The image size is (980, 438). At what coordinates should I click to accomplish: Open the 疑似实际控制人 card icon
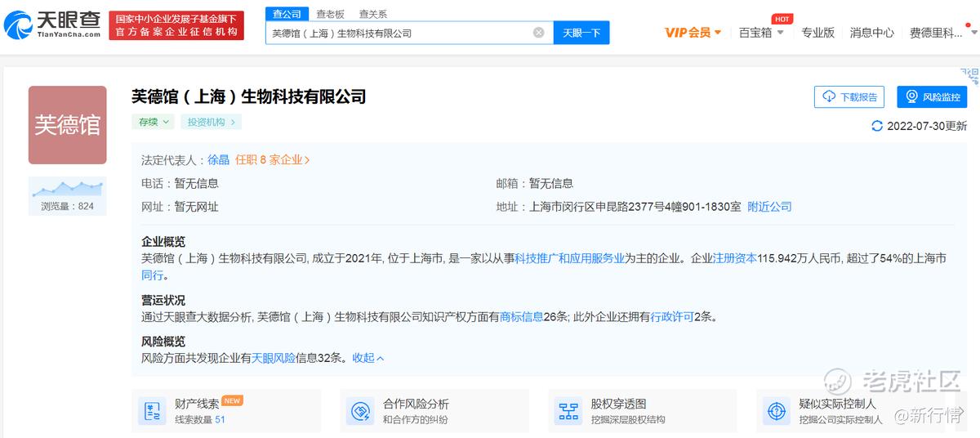pyautogui.click(x=777, y=411)
